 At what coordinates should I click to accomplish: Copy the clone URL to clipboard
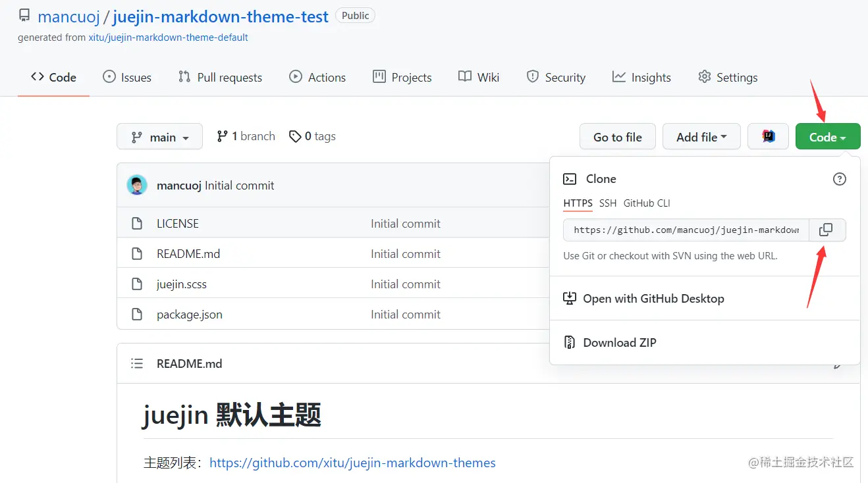point(827,230)
